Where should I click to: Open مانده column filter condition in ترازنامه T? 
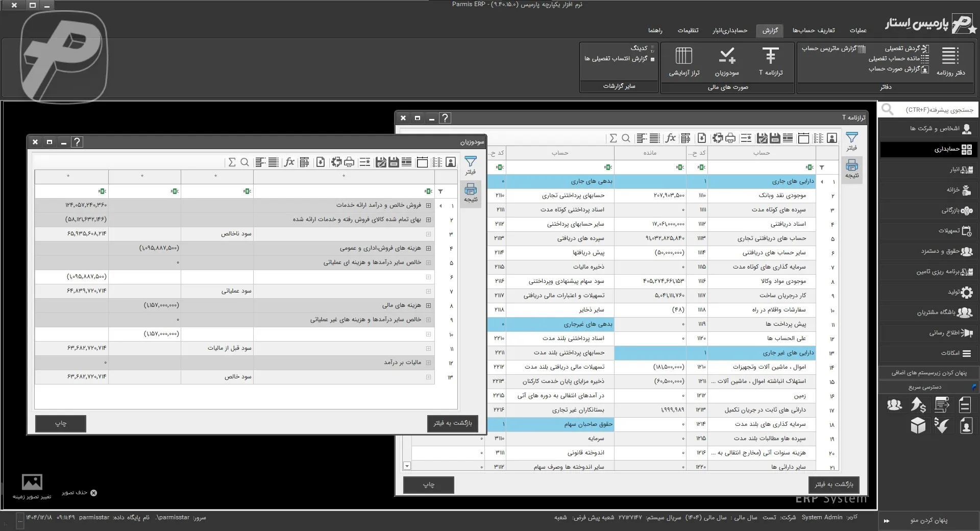tap(680, 167)
